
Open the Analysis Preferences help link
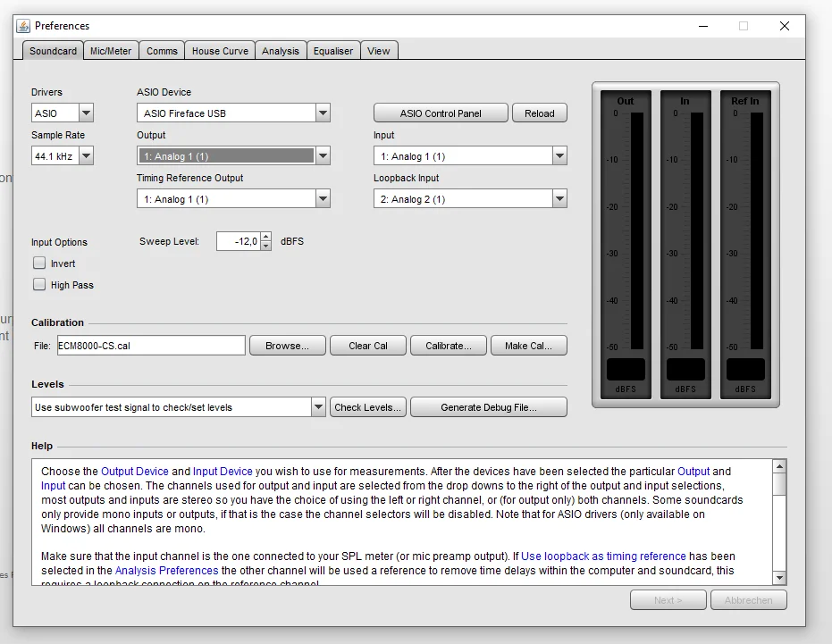[166, 570]
